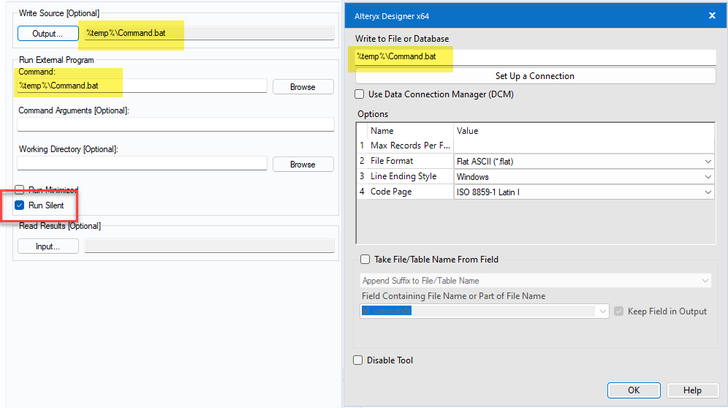Tick Use Data Connection Manager (DCM)
The height and width of the screenshot is (408, 728).
point(360,94)
